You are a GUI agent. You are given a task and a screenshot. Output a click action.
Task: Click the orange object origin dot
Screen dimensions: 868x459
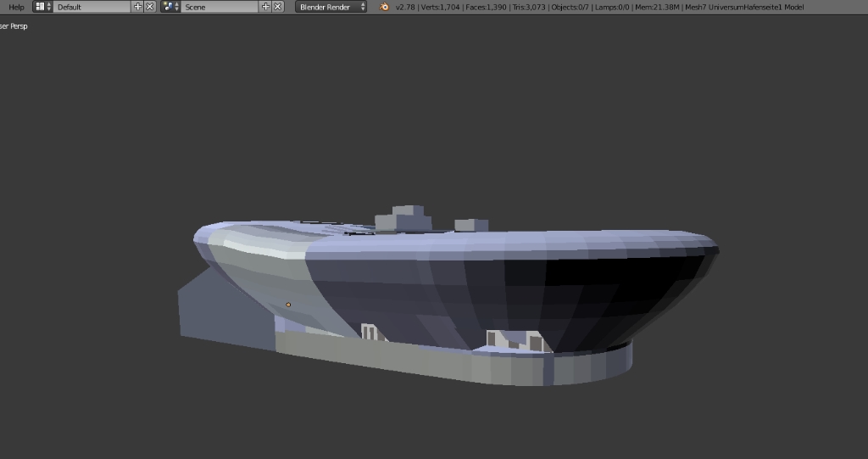coord(288,305)
